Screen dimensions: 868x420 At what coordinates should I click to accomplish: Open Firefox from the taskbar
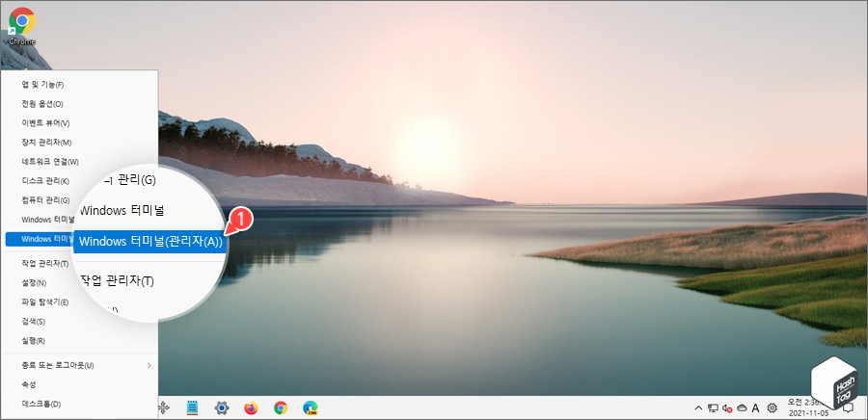[x=252, y=407]
